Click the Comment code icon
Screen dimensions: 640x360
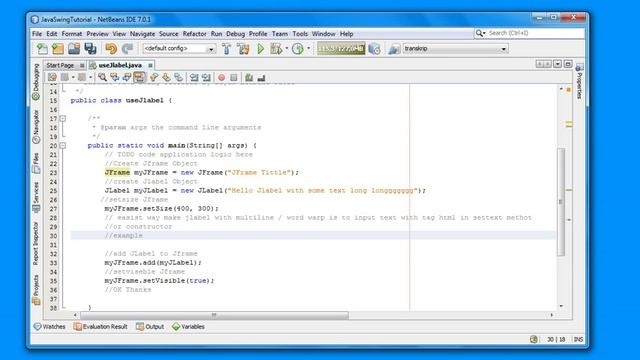(x=249, y=77)
